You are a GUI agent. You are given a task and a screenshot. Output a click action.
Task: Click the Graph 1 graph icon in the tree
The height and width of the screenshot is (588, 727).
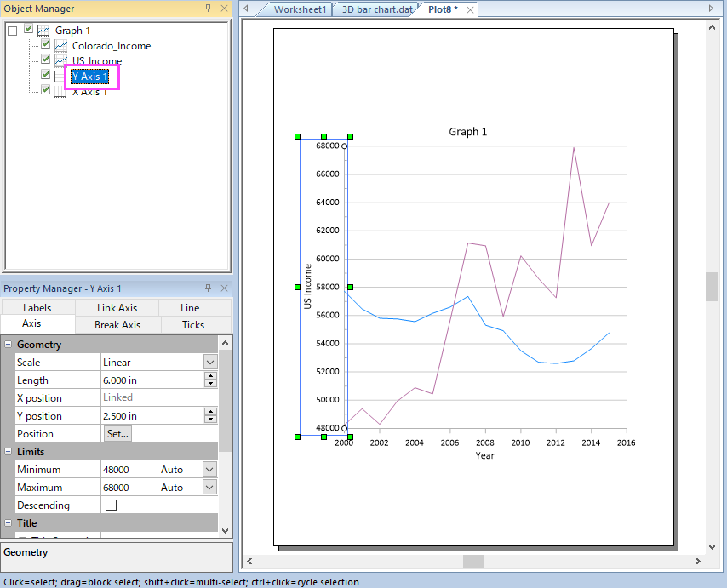click(43, 31)
